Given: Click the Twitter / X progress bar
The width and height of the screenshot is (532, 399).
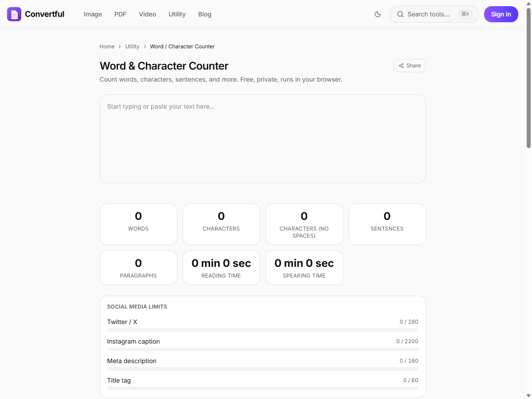Looking at the screenshot, I should 263,330.
